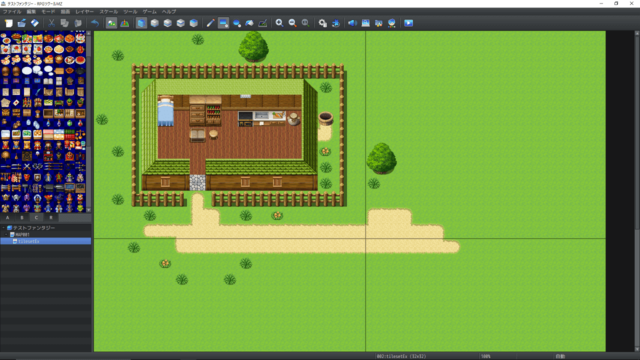Undo the last edit
This screenshot has height=360, width=640.
(x=95, y=23)
